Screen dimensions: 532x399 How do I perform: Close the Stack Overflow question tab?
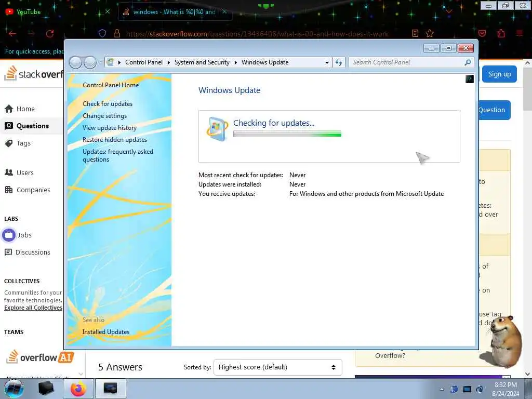coord(224,11)
